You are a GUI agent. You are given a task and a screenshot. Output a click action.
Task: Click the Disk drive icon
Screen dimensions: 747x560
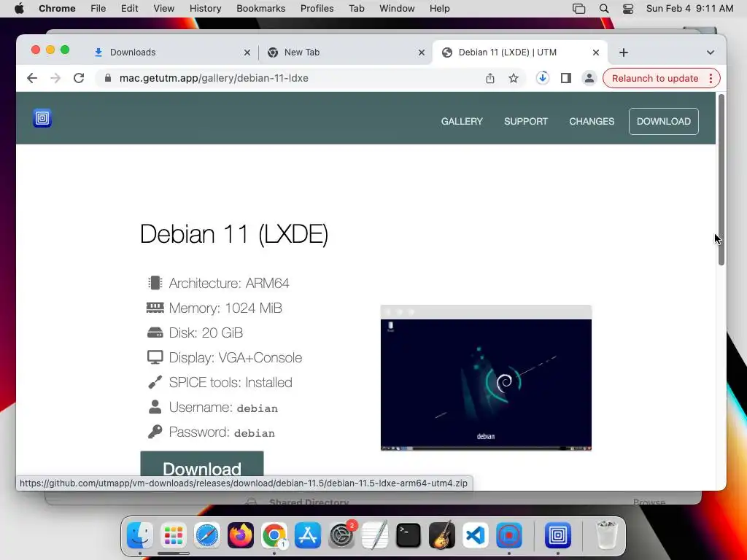click(155, 332)
